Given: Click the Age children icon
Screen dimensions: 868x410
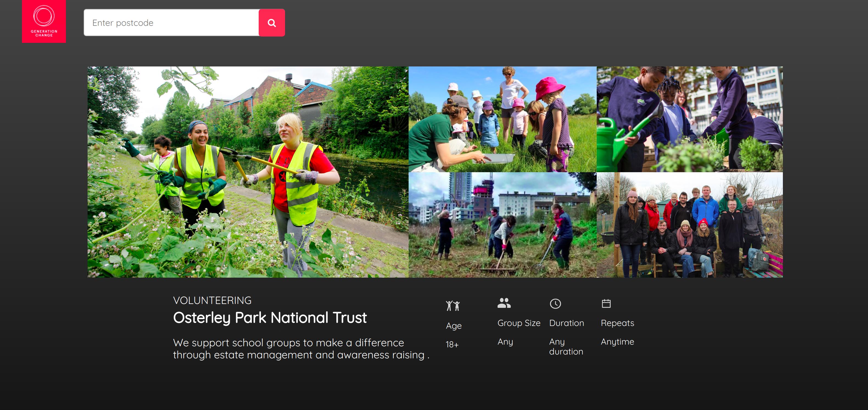Looking at the screenshot, I should (x=453, y=306).
